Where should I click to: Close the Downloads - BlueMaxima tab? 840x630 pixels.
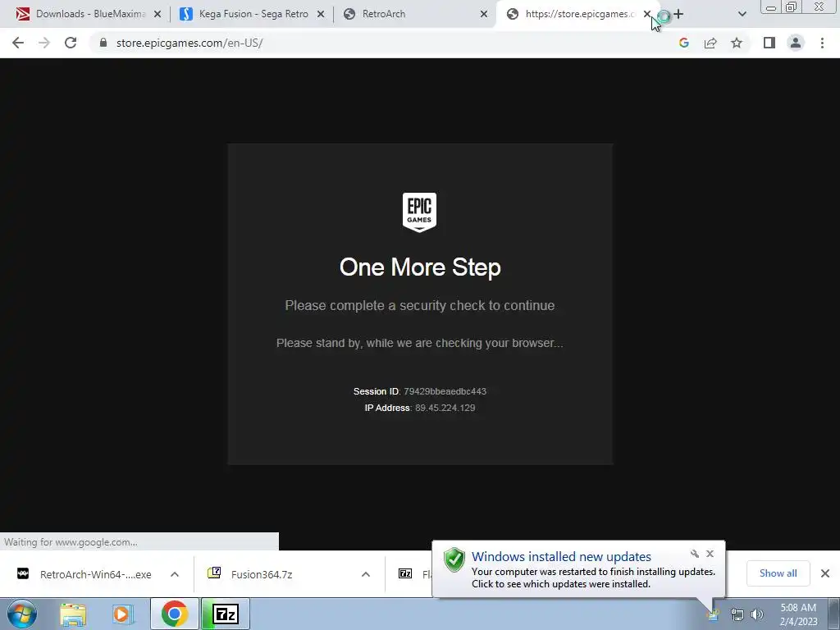coord(157,15)
